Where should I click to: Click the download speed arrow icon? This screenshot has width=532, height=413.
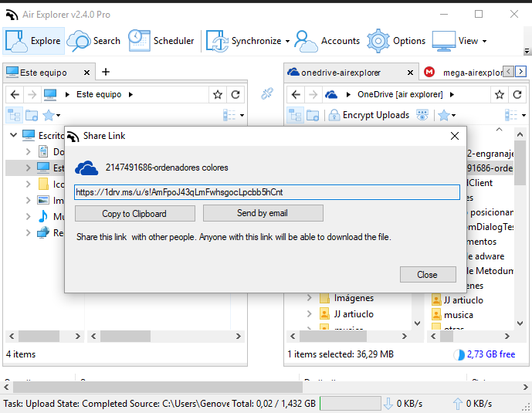click(x=388, y=404)
